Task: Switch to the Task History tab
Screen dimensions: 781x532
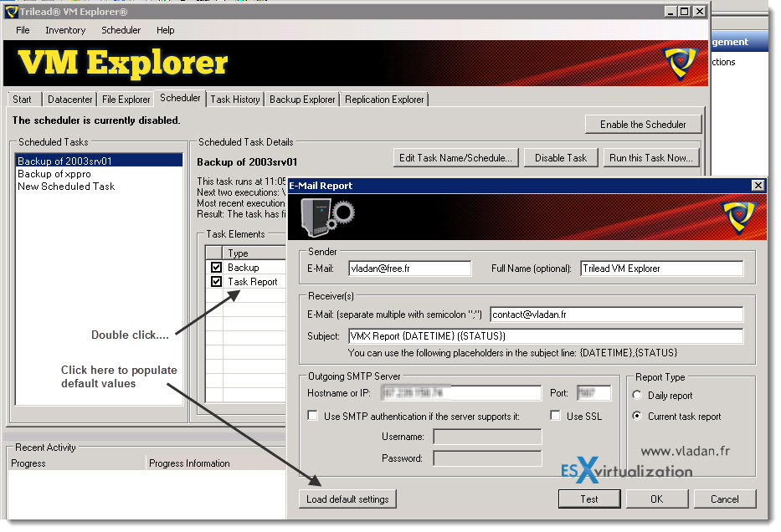Action: (234, 99)
